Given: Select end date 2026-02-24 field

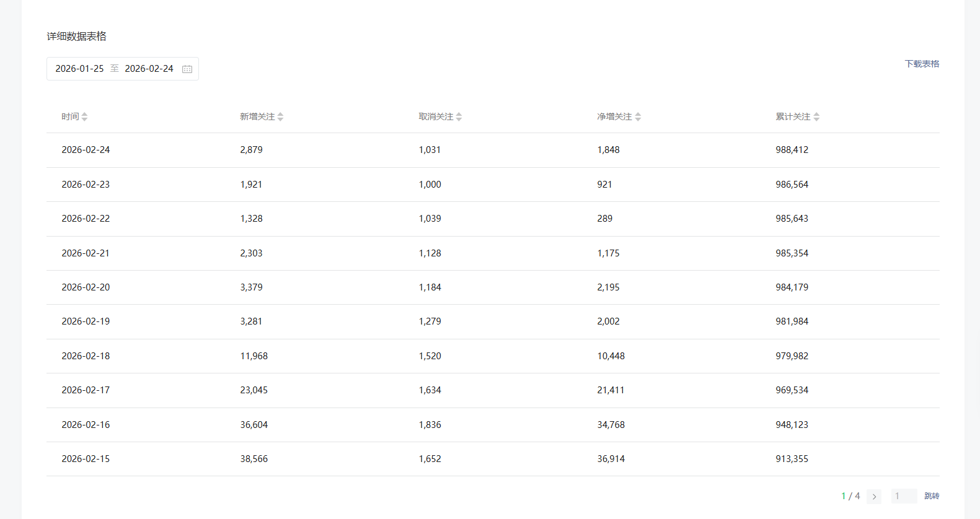Looking at the screenshot, I should click(x=149, y=69).
